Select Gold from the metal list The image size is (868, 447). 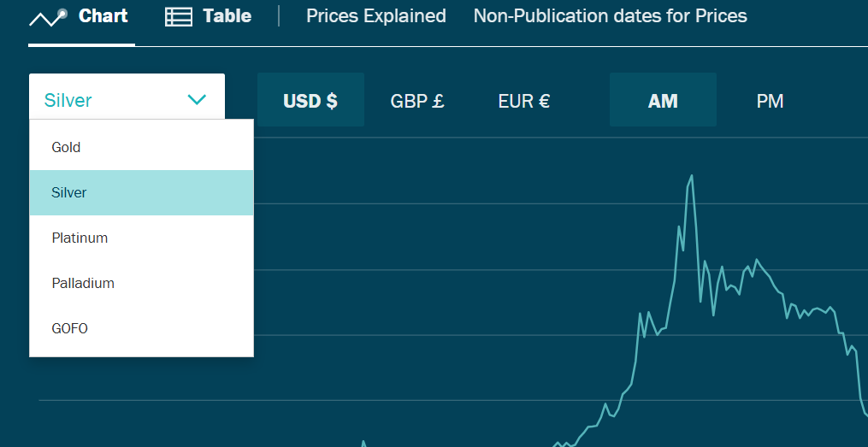tap(66, 147)
